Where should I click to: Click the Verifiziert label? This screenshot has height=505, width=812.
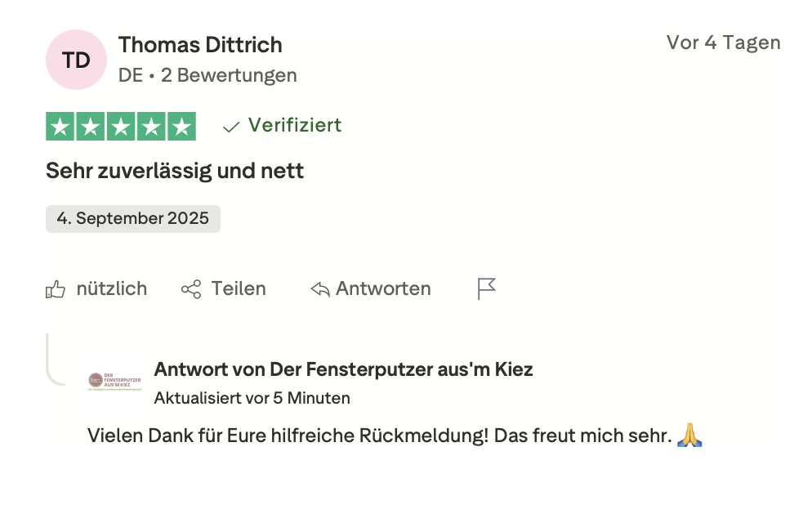point(295,125)
